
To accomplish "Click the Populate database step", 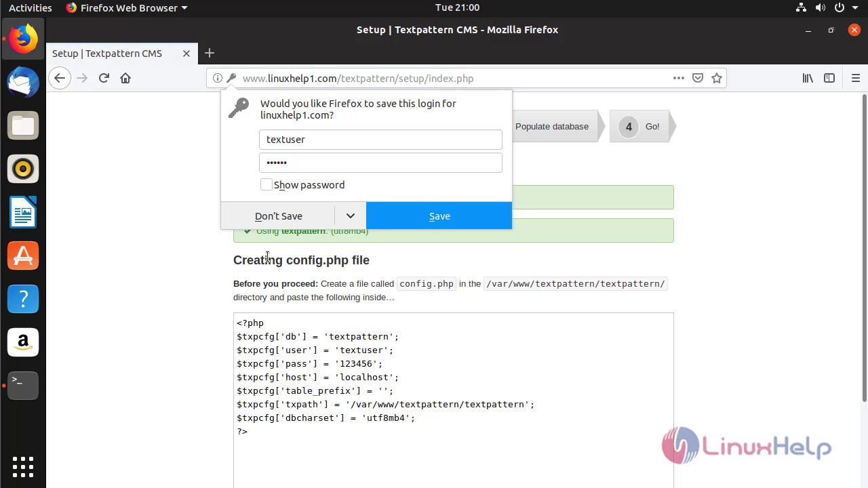I will pos(552,126).
